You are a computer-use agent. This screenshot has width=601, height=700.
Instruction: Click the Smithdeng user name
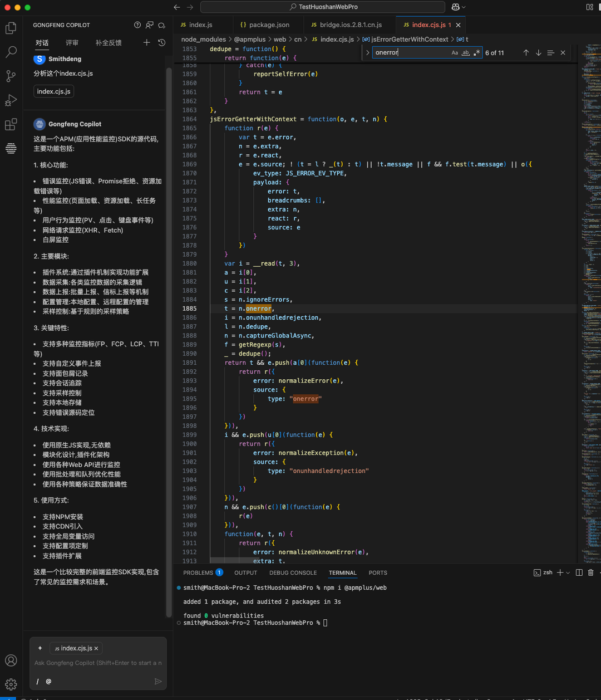(x=65, y=59)
